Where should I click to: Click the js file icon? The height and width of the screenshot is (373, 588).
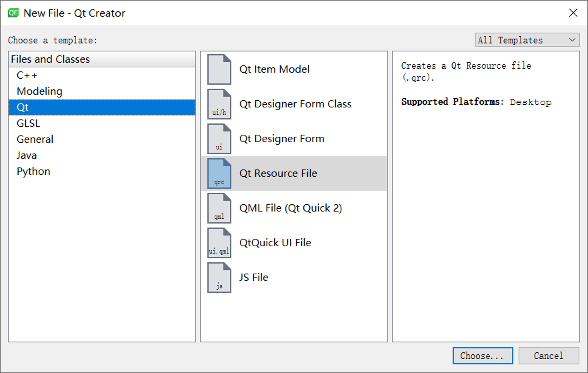pyautogui.click(x=219, y=278)
